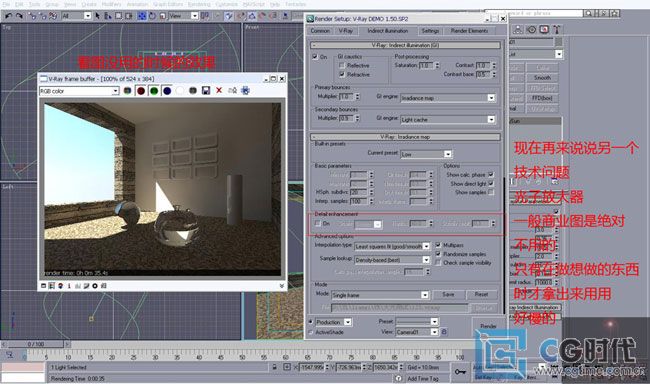This screenshot has height=384, width=650.
Task: Click monochromatic mode icon in frame buffer
Action: [193, 90]
